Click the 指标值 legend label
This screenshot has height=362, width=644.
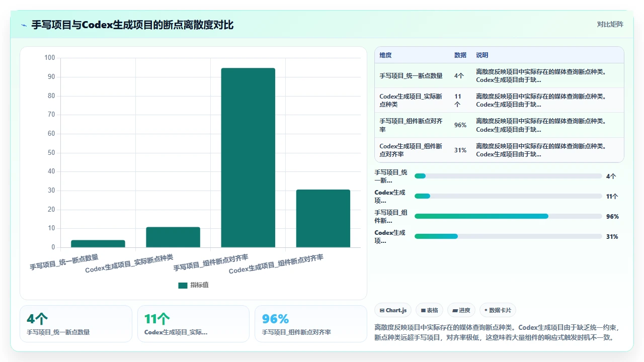tap(199, 285)
